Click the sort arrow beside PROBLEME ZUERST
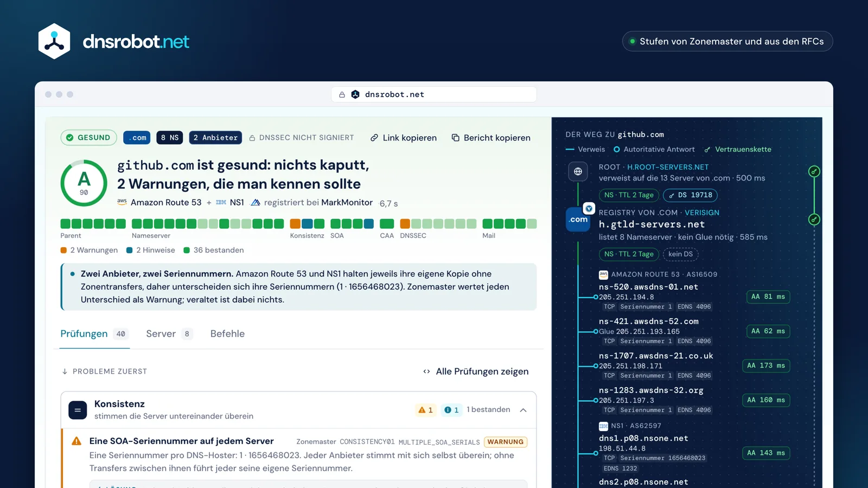 click(x=65, y=371)
